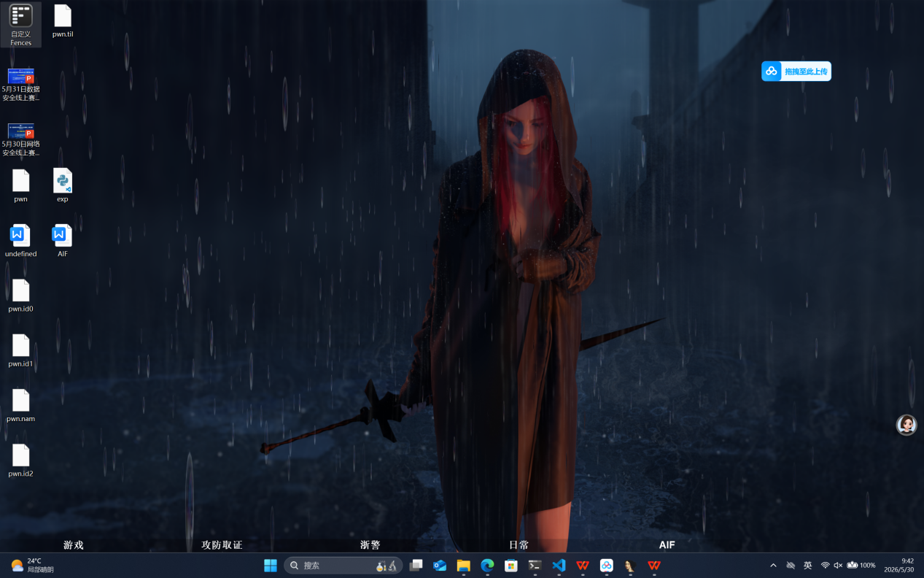Select the 5月30日网络安全线上赛 presentation

point(20,139)
